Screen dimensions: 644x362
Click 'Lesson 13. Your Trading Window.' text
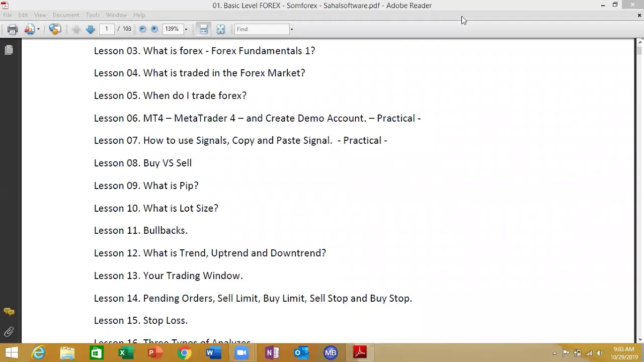(168, 276)
